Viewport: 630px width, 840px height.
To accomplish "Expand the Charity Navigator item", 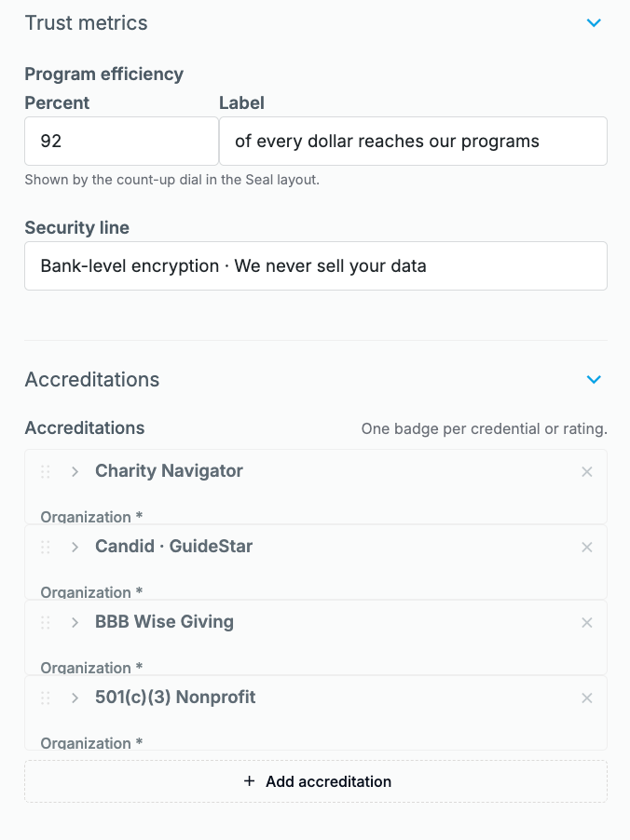I will pos(75,471).
